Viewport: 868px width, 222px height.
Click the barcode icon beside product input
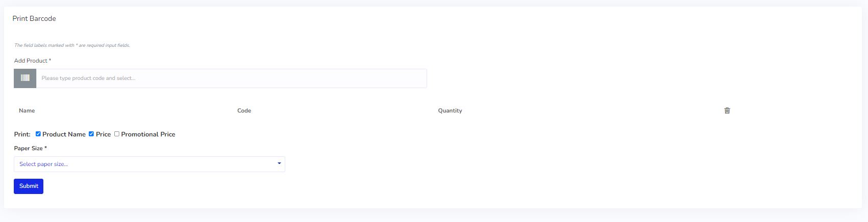click(25, 78)
